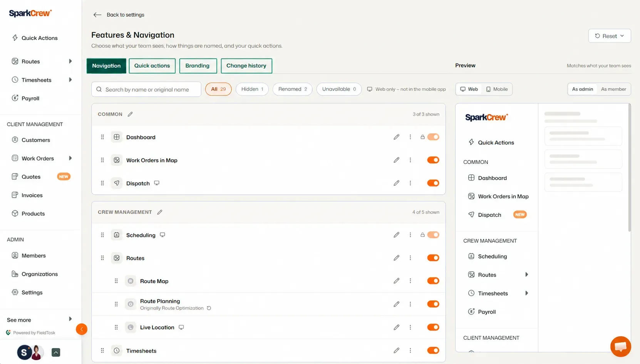Screen dimensions: 640x364
Task: Expand Routes arrow in the preview panel
Action: 526,274
